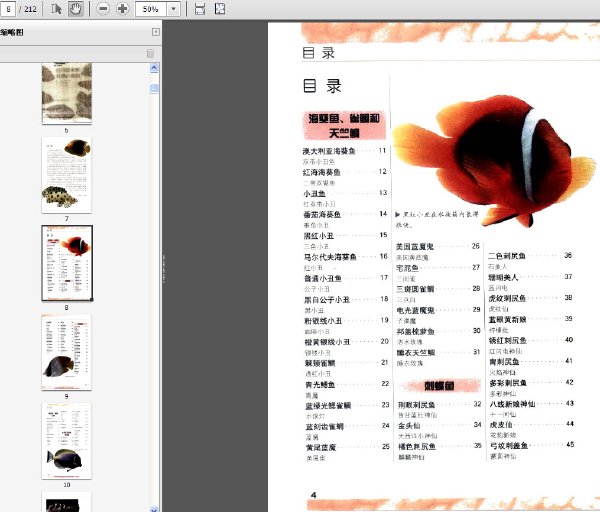Click the 红海海葵鱼 entry, page 12
The image size is (600, 512).
(344, 172)
